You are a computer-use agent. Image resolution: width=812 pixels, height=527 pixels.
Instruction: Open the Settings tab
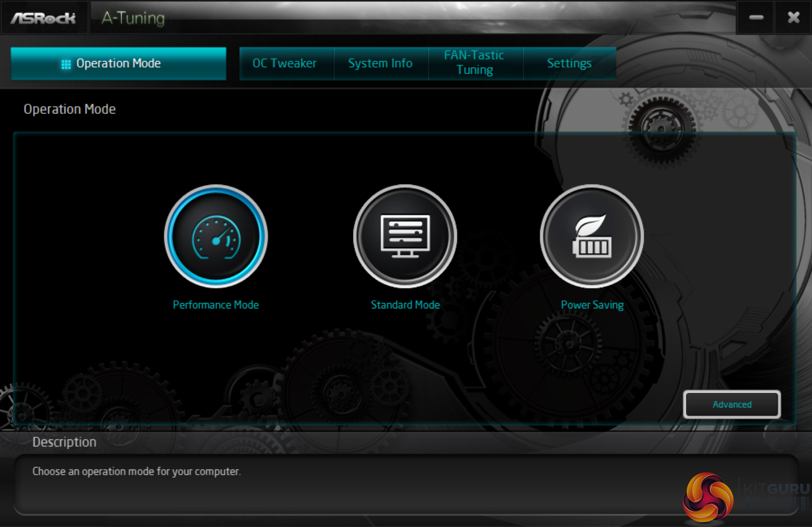(569, 63)
